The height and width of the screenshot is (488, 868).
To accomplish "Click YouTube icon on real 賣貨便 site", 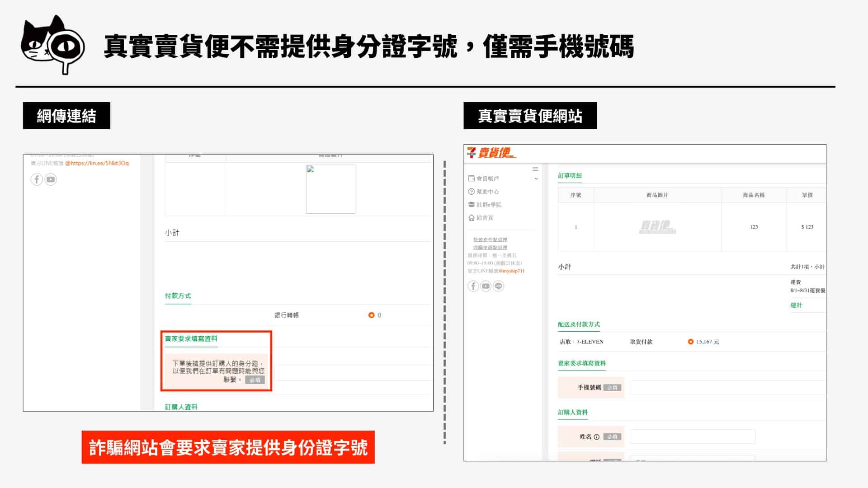I will [x=486, y=286].
